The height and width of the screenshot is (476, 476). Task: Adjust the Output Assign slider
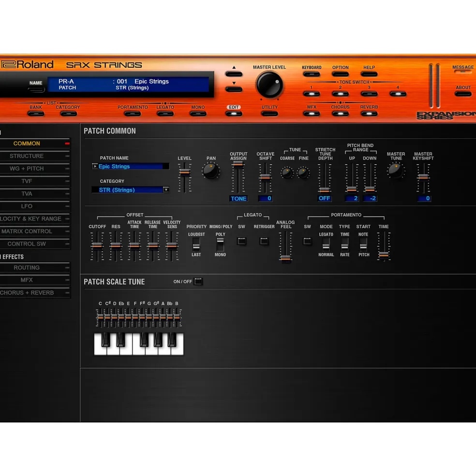pyautogui.click(x=238, y=164)
